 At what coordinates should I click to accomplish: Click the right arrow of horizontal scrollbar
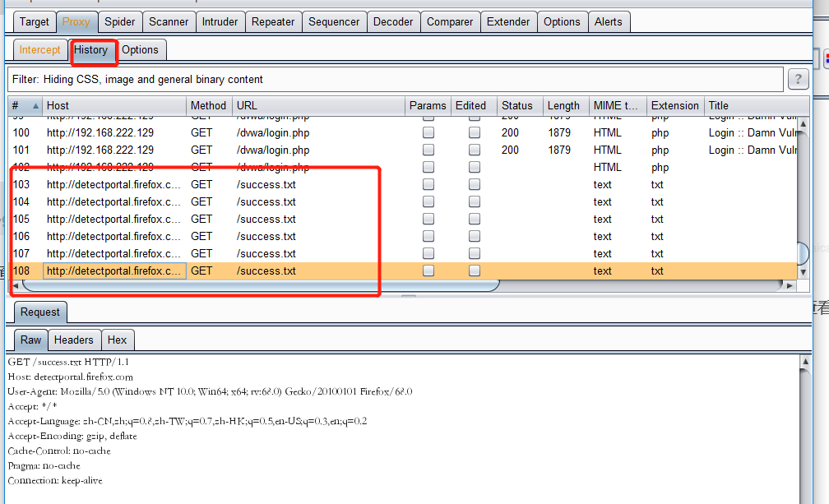coord(790,286)
